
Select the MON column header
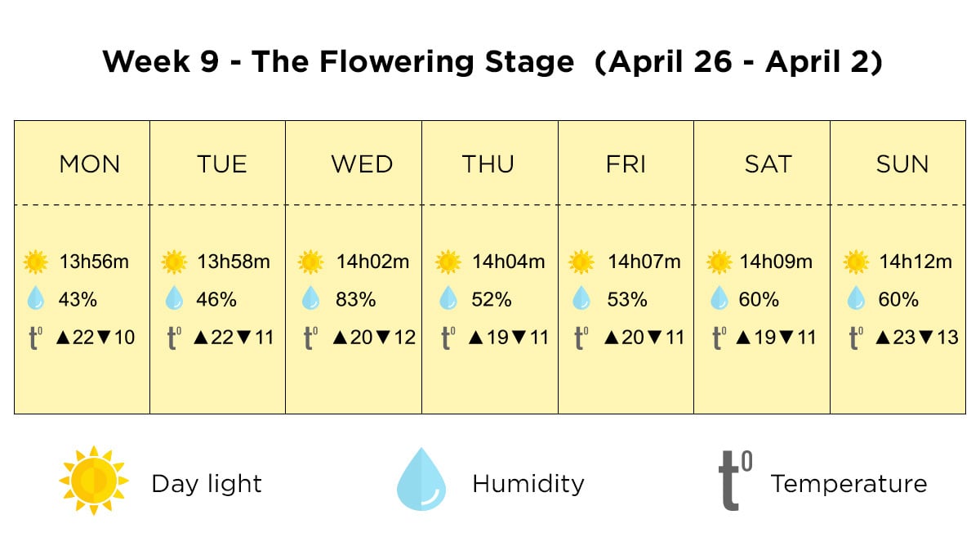pyautogui.click(x=90, y=164)
